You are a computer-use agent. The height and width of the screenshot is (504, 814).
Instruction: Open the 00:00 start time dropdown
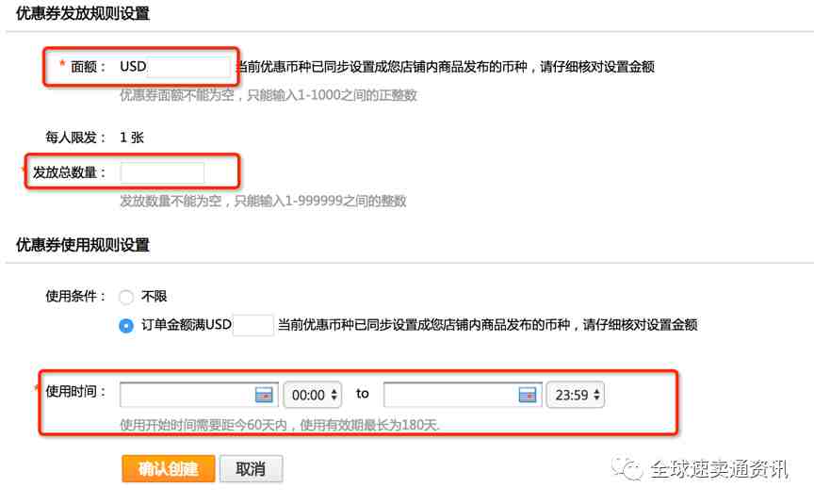[x=313, y=395]
